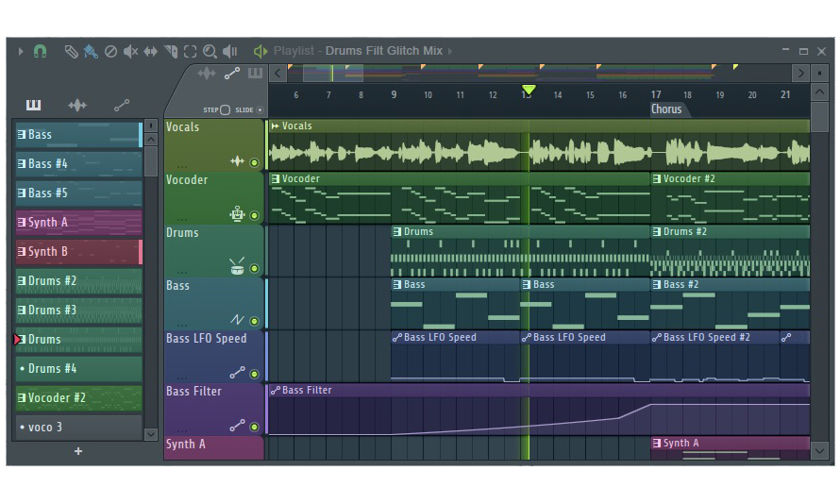Screen dimensions: 840x504
Task: Select Bass #4 pattern in picker
Action: [x=78, y=164]
